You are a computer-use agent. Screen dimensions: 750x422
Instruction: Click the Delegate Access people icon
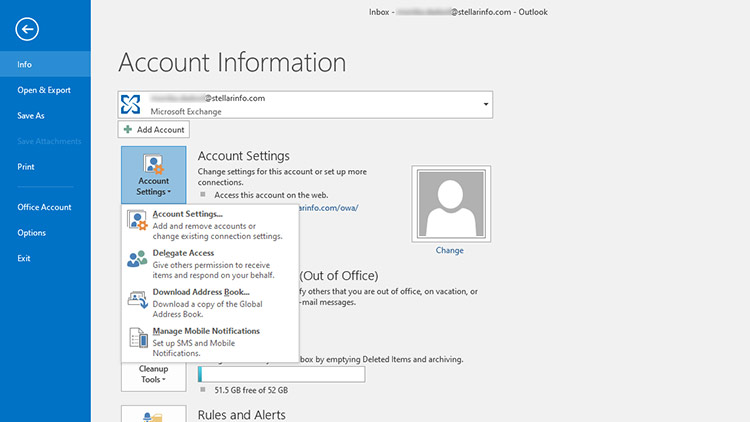[138, 259]
